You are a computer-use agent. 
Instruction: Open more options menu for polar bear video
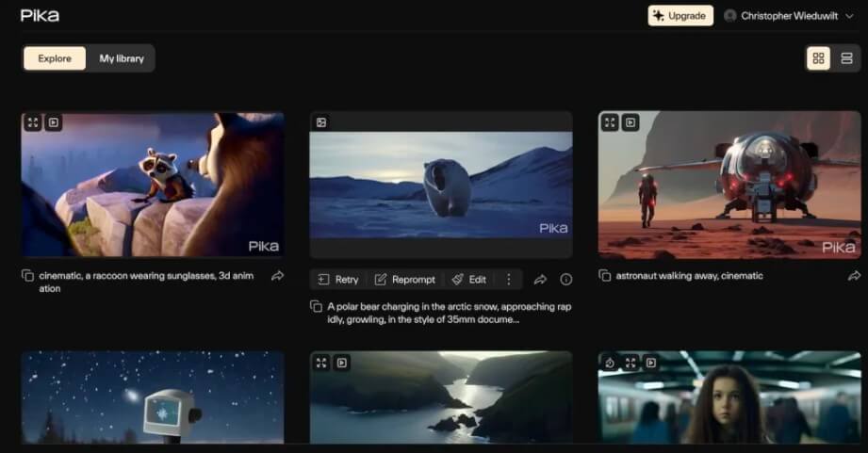click(x=508, y=280)
